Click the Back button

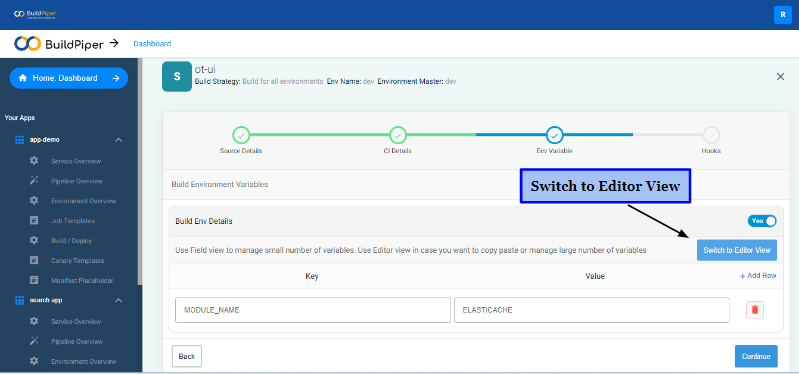click(x=187, y=356)
